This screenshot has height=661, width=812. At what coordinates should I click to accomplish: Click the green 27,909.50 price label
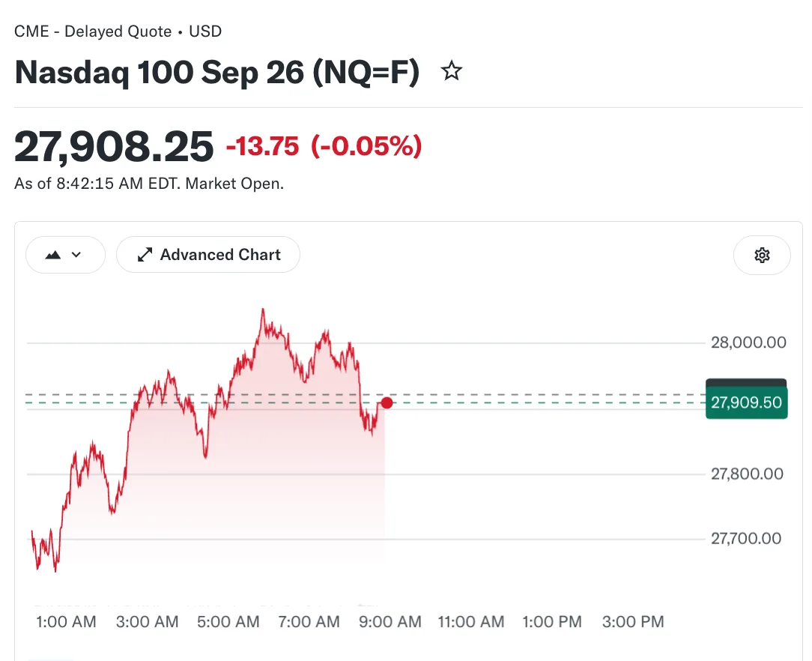pos(746,402)
